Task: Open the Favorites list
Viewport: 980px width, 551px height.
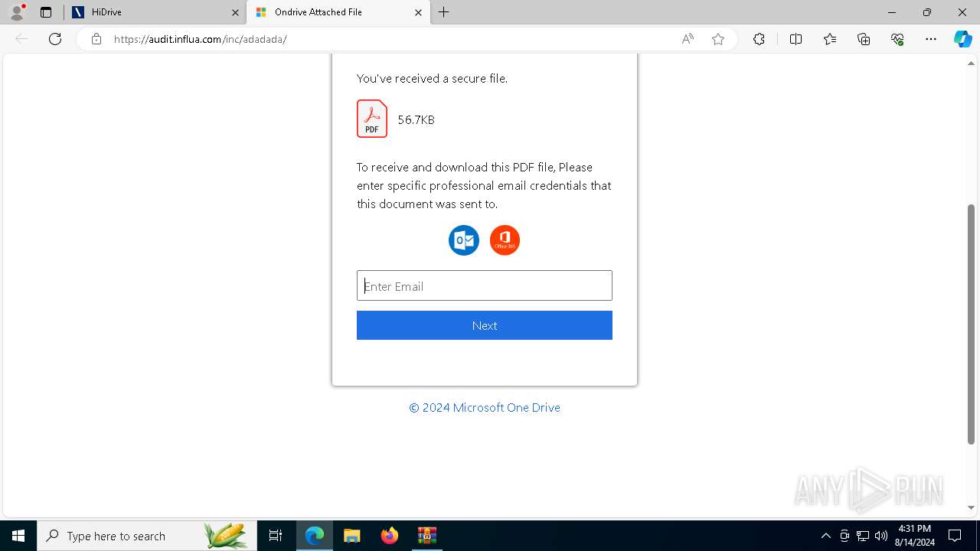Action: pos(830,39)
